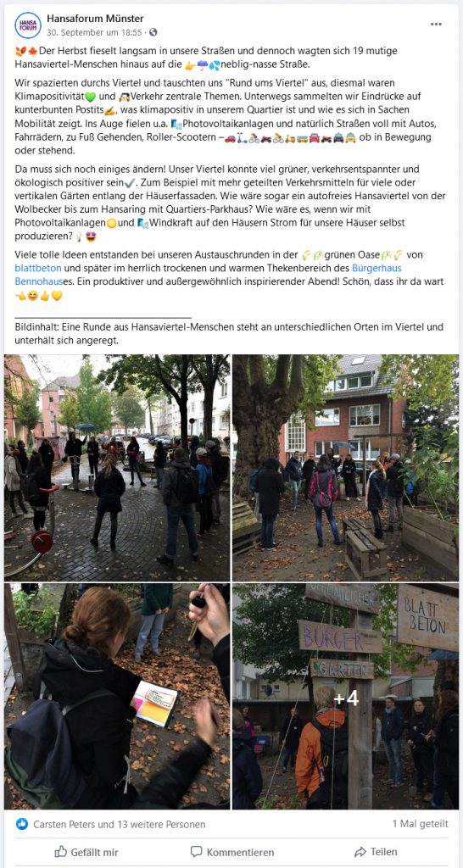View the list of people who liked
463x868 pixels.
(x=119, y=824)
